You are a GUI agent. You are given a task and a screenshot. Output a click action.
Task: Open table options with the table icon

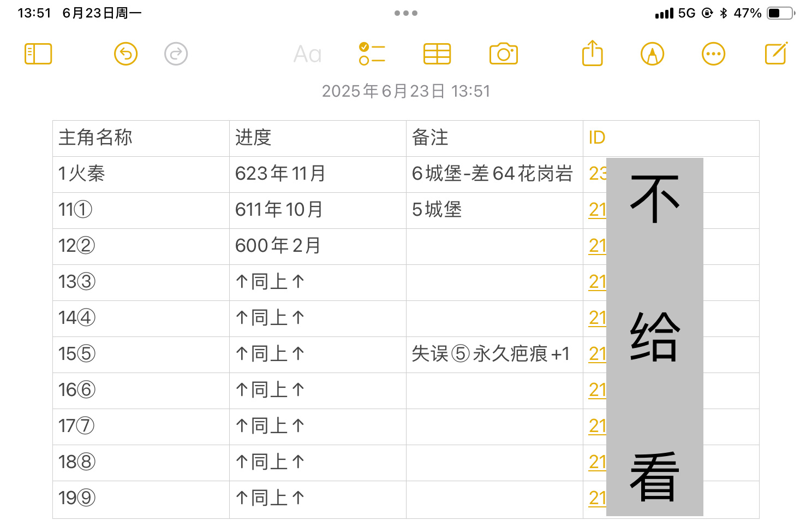(x=437, y=54)
